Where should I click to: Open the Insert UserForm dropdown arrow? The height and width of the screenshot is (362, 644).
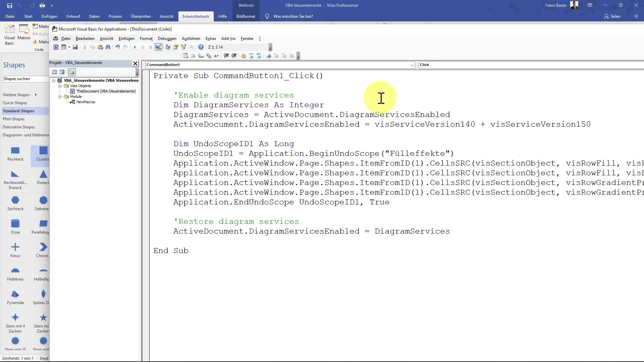[x=69, y=47]
